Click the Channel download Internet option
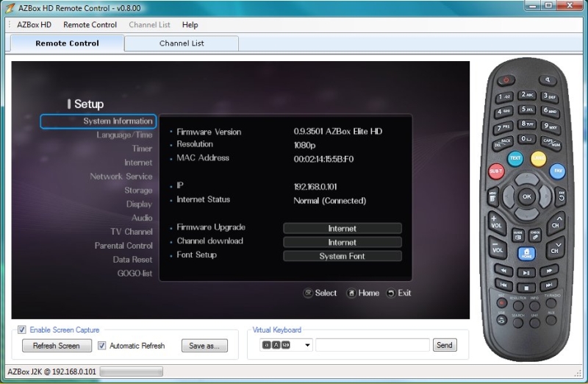The height and width of the screenshot is (384, 588). coord(343,242)
